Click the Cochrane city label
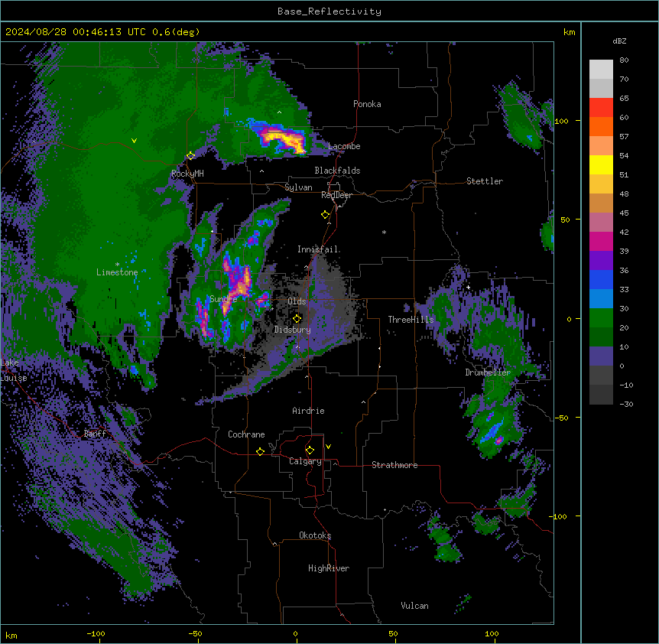659x644 pixels. coord(246,434)
